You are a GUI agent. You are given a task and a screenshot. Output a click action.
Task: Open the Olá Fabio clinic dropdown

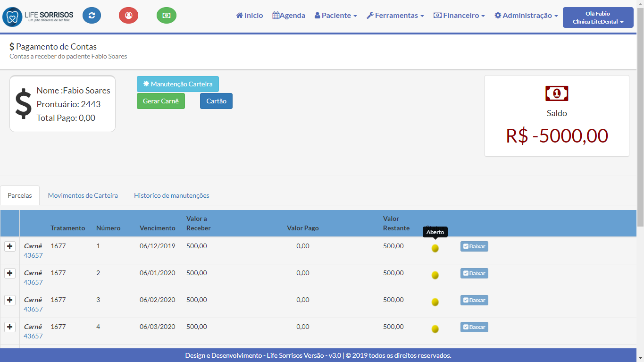pyautogui.click(x=598, y=18)
